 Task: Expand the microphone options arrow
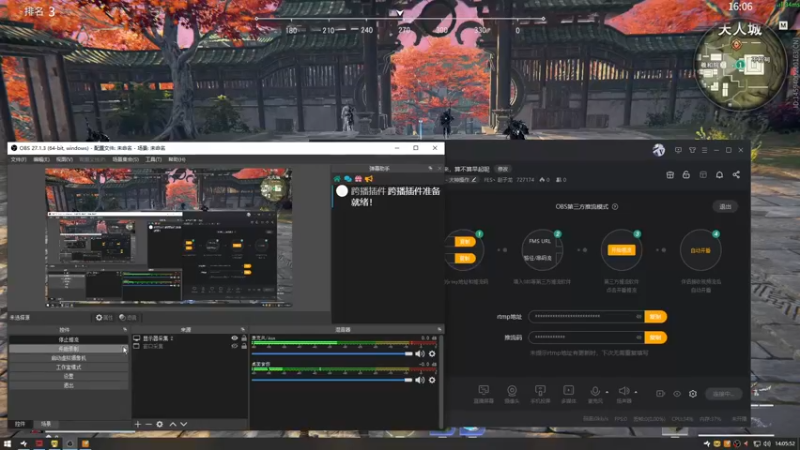click(x=607, y=392)
